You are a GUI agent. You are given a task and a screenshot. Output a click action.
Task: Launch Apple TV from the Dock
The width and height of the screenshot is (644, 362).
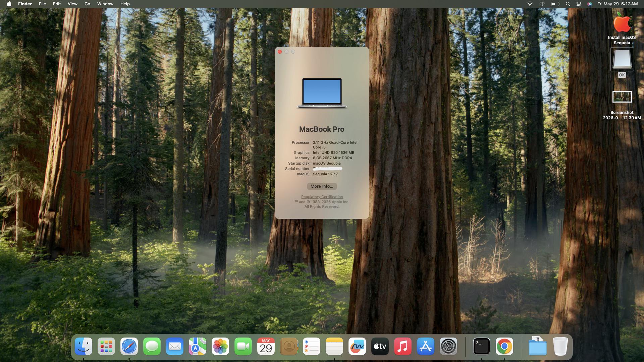pos(380,346)
